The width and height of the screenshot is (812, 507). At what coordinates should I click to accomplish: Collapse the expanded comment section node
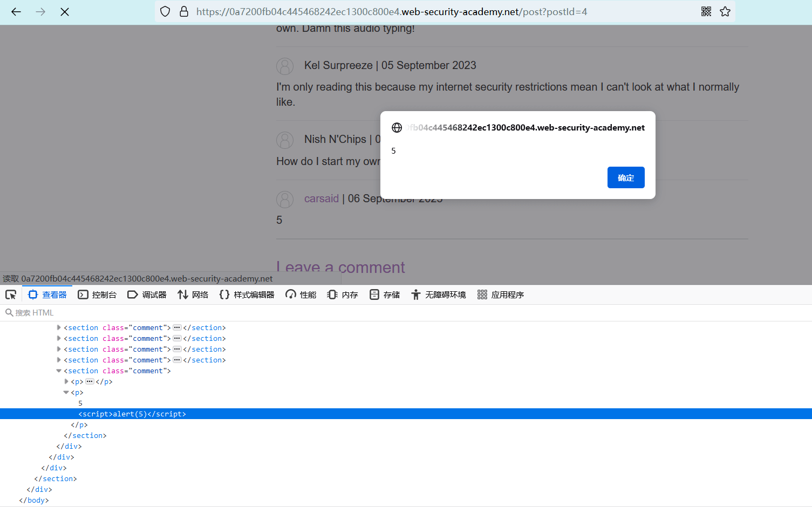coord(59,371)
